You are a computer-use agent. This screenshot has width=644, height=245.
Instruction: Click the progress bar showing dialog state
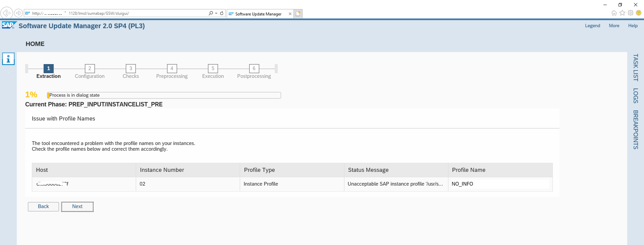pyautogui.click(x=164, y=95)
